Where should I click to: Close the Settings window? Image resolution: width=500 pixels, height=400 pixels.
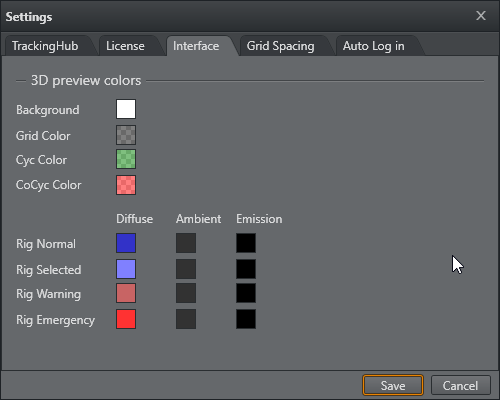481,16
